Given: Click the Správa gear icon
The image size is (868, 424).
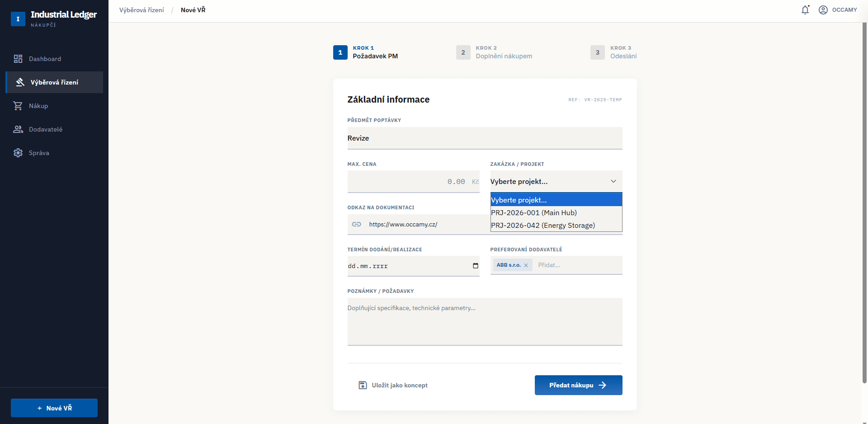Looking at the screenshot, I should (x=18, y=153).
